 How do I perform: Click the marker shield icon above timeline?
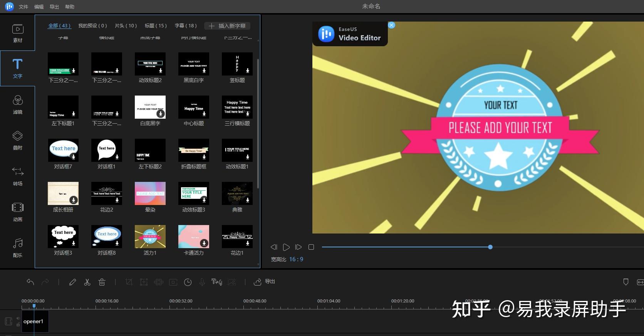[626, 282]
